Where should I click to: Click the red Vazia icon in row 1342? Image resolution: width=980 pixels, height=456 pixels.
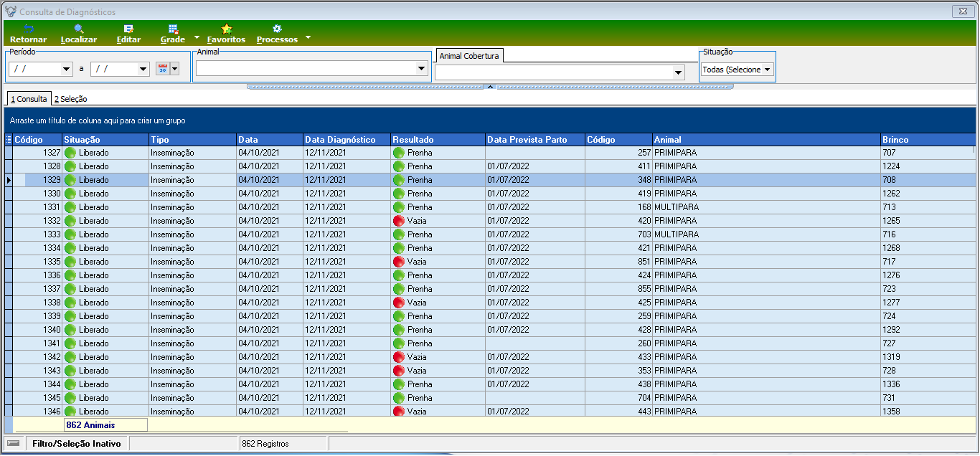click(399, 357)
